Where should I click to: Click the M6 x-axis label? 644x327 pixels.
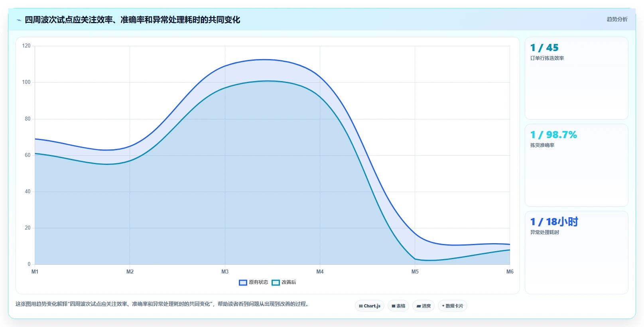(510, 272)
